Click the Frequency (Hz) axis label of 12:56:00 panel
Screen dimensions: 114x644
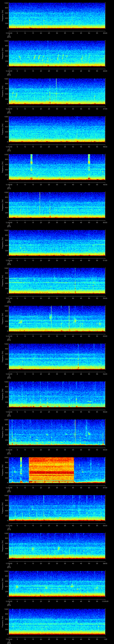[3, 470]
